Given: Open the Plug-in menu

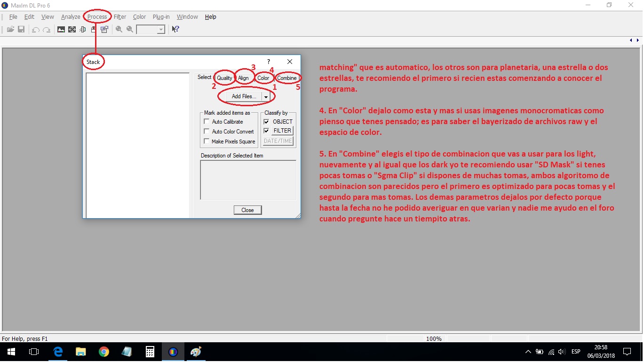Looking at the screenshot, I should (x=161, y=17).
